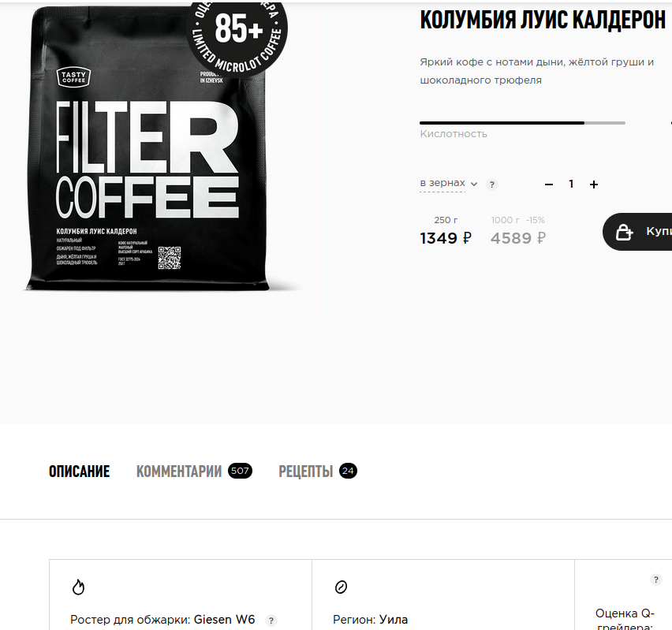Expand the 'в зернах' grind dropdown
Viewport: 672px width, 630px height.
(448, 184)
